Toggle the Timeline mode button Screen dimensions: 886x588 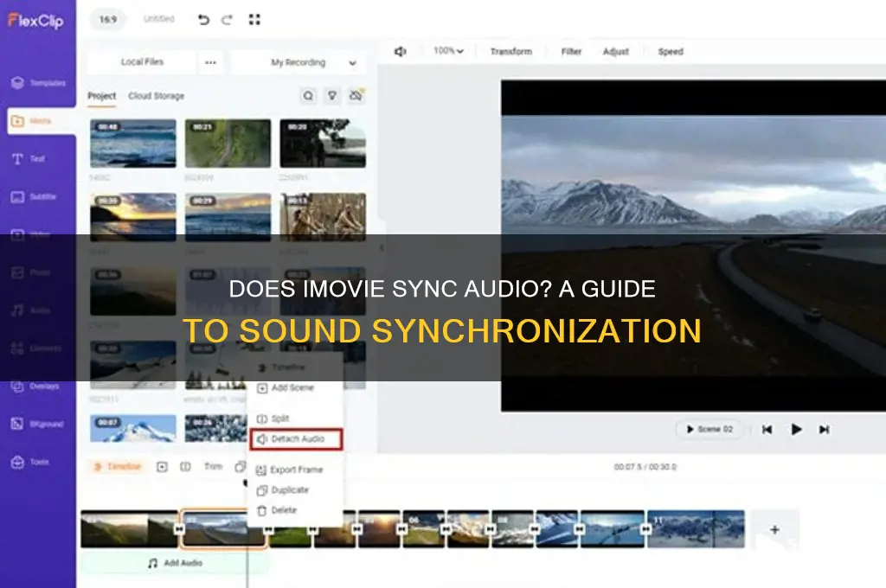click(x=117, y=467)
